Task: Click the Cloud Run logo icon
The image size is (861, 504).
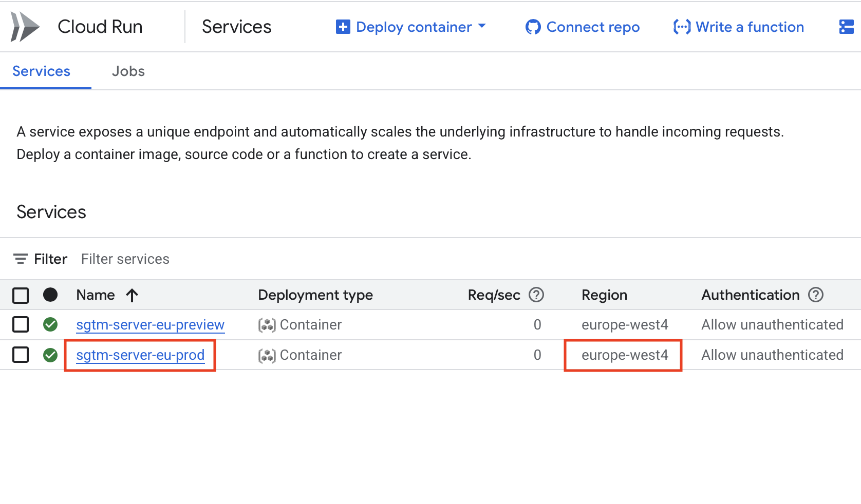Action: click(25, 27)
